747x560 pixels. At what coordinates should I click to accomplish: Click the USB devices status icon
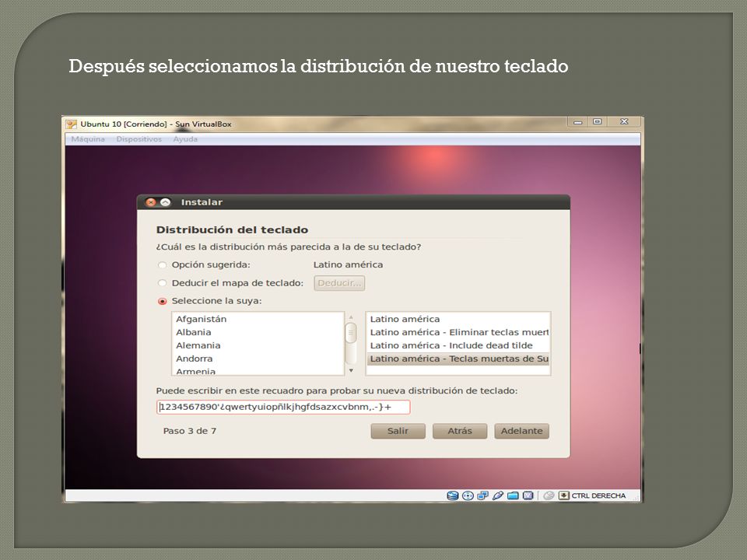pyautogui.click(x=498, y=495)
